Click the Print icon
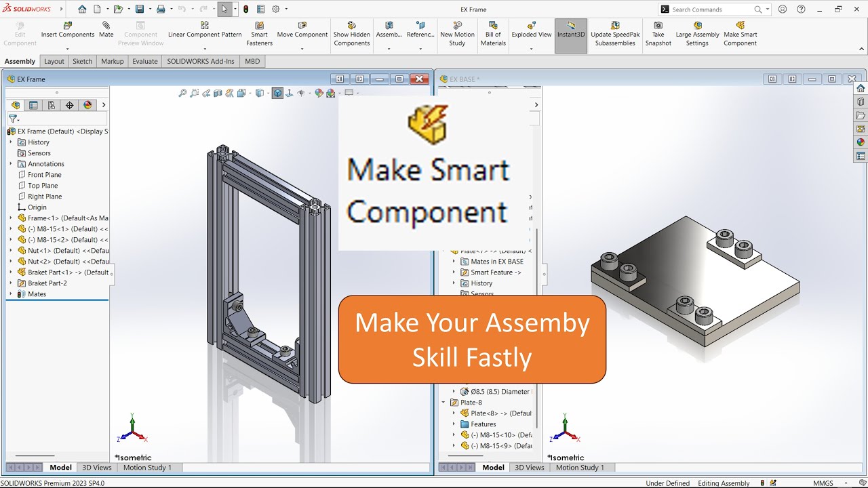The height and width of the screenshot is (488, 868). click(x=161, y=9)
